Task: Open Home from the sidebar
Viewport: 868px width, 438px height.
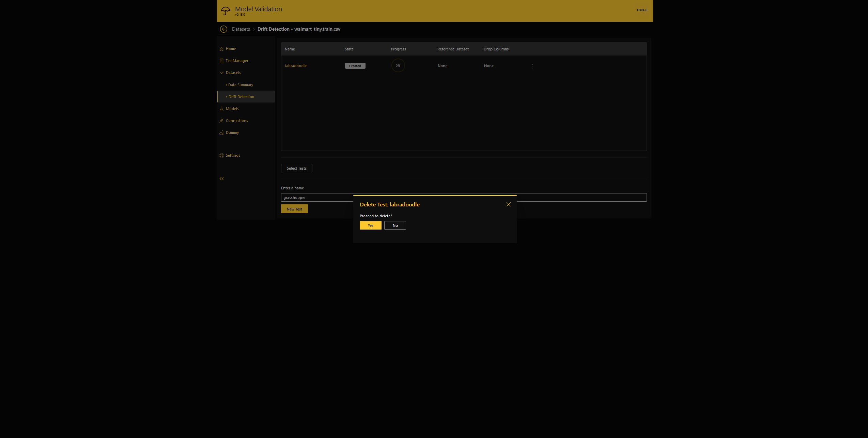Action: pos(231,49)
